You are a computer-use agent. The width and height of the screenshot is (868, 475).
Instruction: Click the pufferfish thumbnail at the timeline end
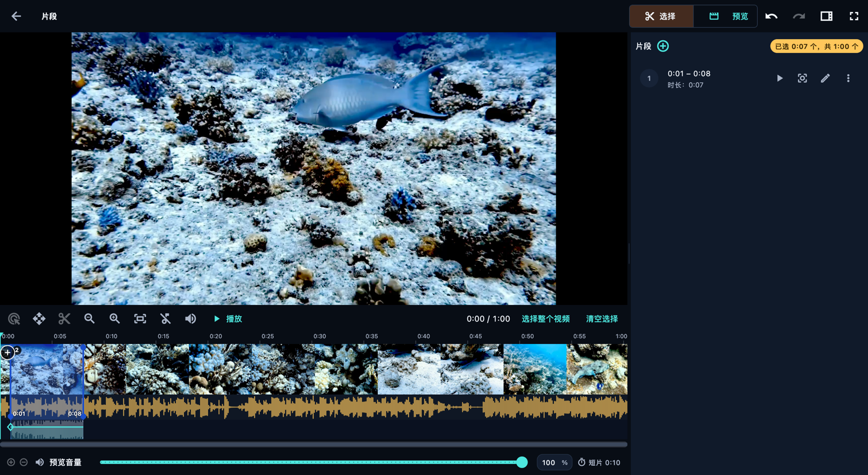pos(597,369)
